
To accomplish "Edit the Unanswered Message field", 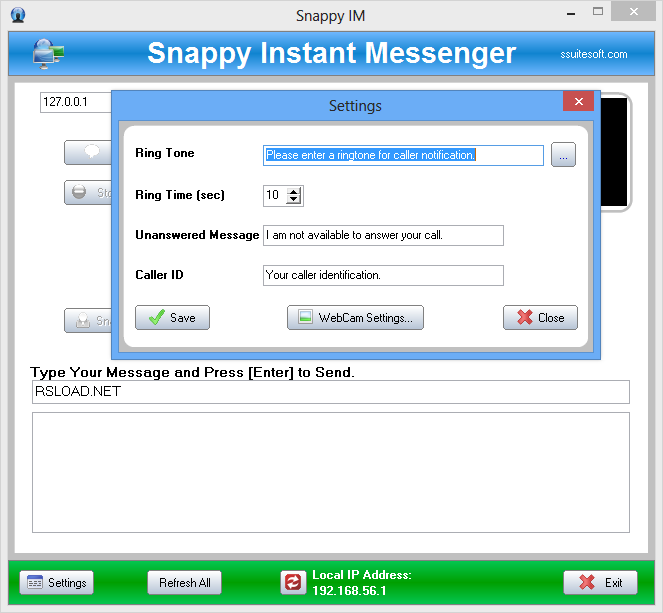I will (x=383, y=235).
